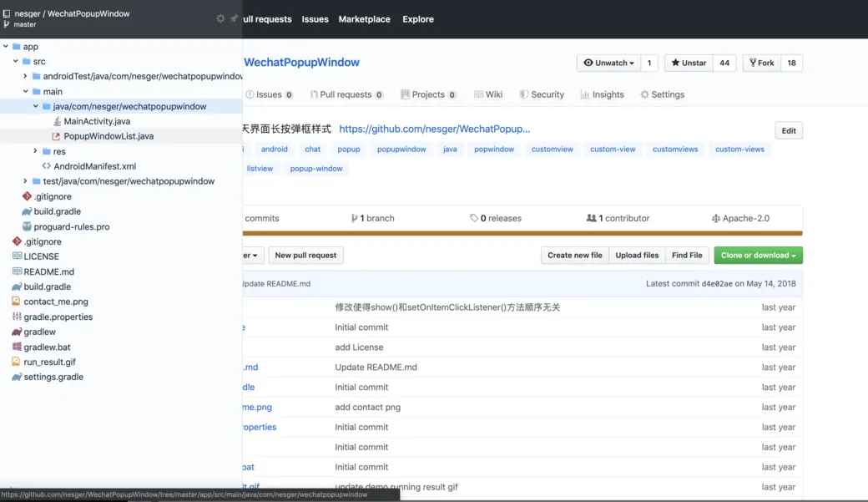The height and width of the screenshot is (502, 868).
Task: Open settings.gradle in the tree
Action: point(53,377)
